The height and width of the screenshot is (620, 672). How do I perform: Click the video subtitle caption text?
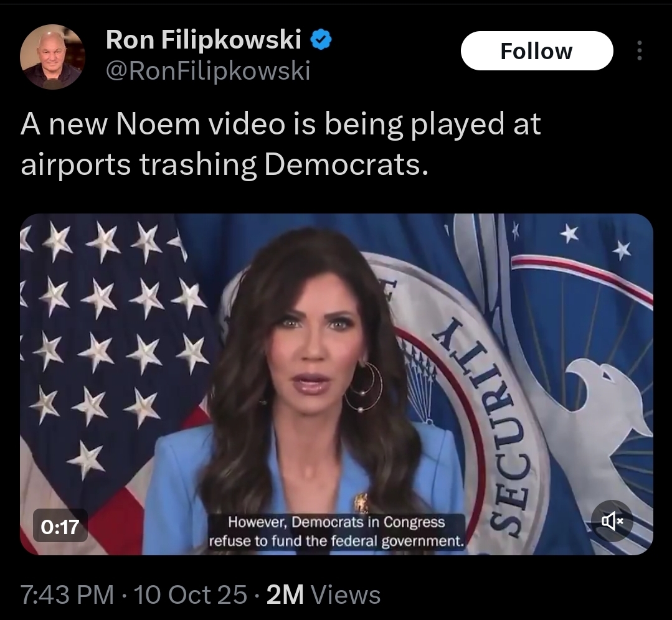click(336, 532)
